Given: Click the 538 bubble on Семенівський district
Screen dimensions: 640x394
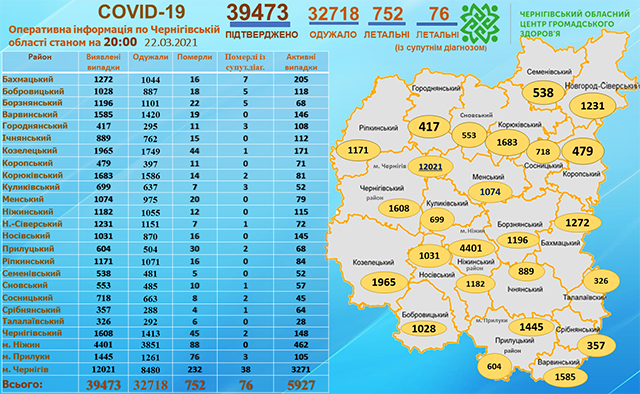Looking at the screenshot, I should (543, 93).
